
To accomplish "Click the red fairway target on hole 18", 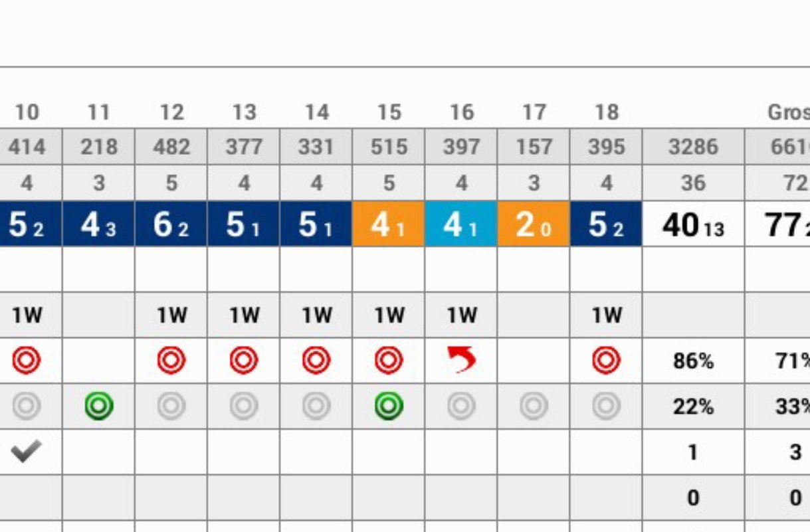I will click(x=606, y=361).
